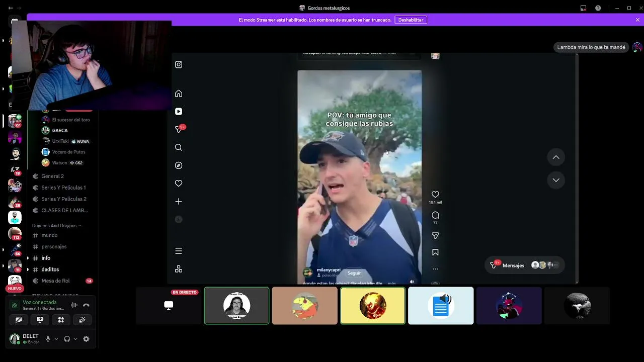Image resolution: width=644 pixels, height=362 pixels.
Task: Open the Meta apps grid icon
Action: [179, 269]
